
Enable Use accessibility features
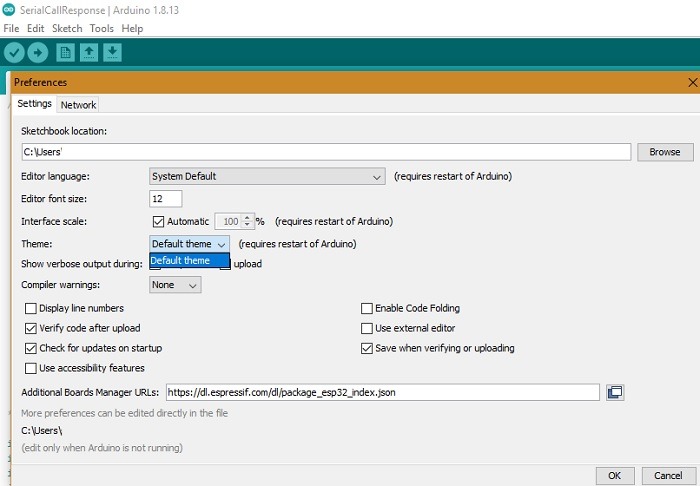tap(31, 368)
